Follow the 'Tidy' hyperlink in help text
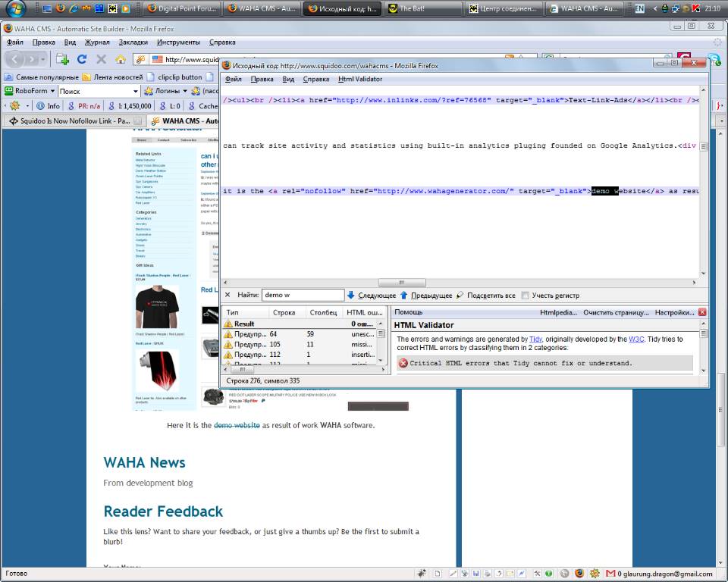Screen dimensions: 728x582 535,339
